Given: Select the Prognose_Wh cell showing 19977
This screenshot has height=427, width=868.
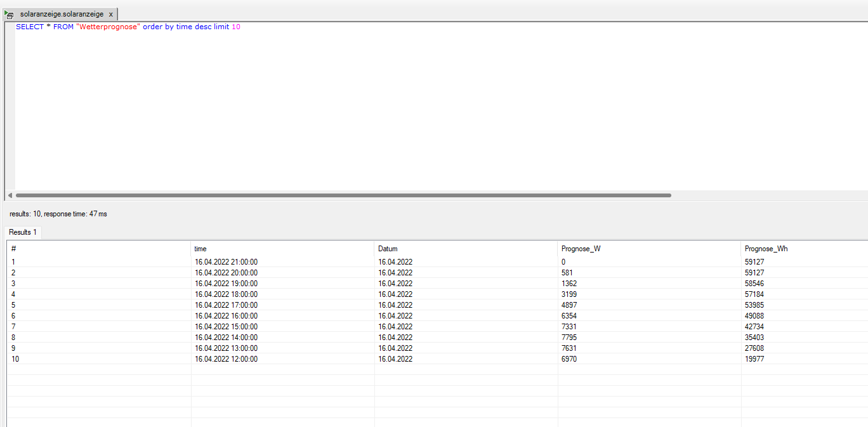Looking at the screenshot, I should (754, 359).
